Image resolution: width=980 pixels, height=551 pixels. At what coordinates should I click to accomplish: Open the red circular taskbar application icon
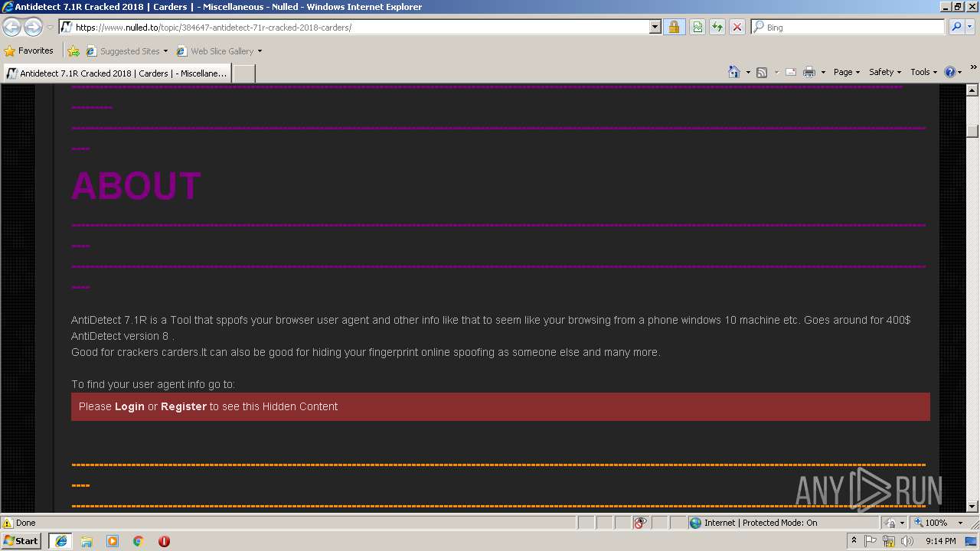pos(164,541)
